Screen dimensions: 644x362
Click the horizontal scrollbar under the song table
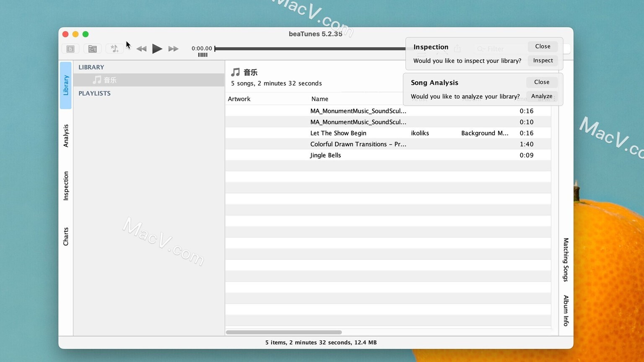[284, 332]
